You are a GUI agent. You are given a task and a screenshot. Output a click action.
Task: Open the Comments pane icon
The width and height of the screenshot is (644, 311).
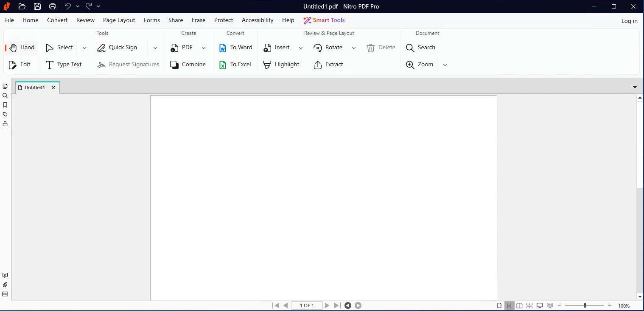coord(5,275)
